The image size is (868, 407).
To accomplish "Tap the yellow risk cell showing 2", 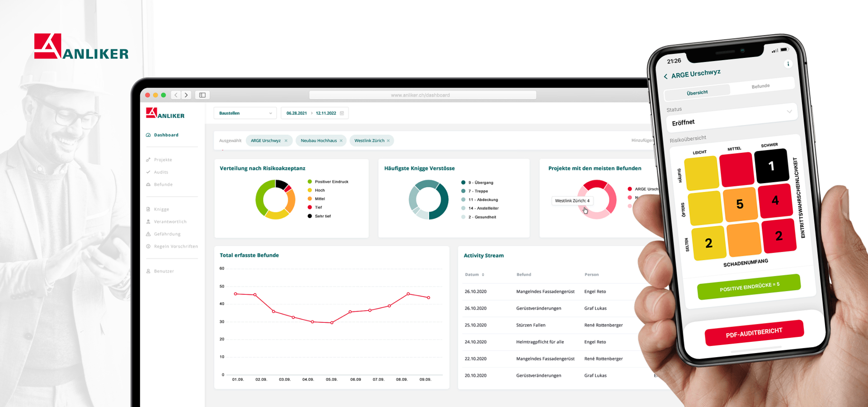I will (709, 243).
